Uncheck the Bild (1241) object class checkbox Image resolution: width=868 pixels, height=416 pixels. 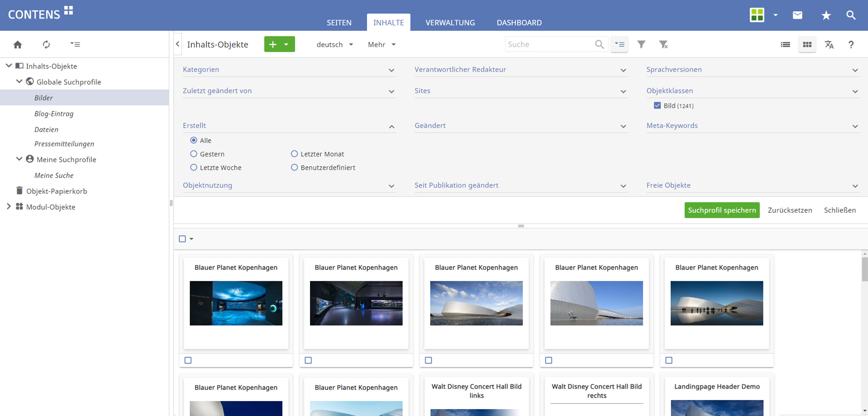pos(657,105)
